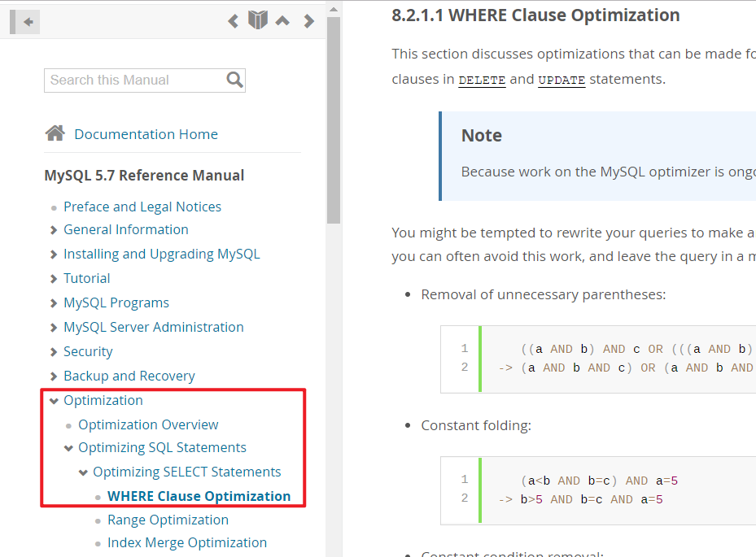Open the Security link
The height and width of the screenshot is (557, 756).
(88, 352)
